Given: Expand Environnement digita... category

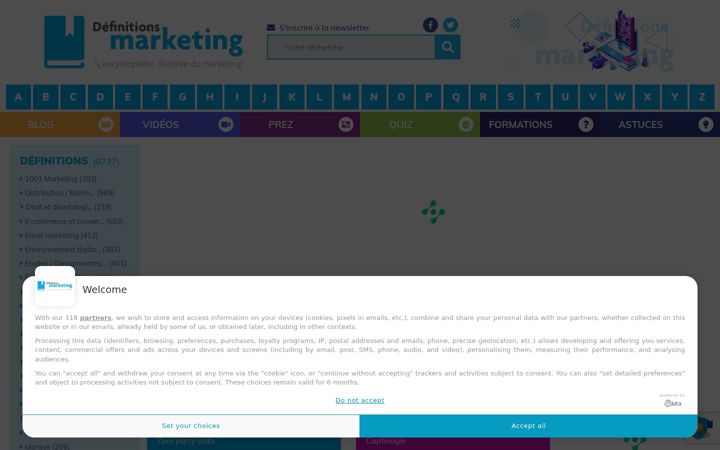Looking at the screenshot, I should point(70,249).
